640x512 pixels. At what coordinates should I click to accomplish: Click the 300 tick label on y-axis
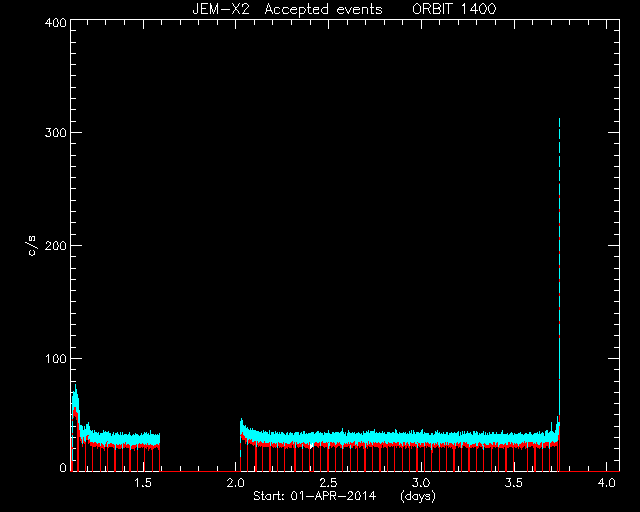(x=55, y=133)
